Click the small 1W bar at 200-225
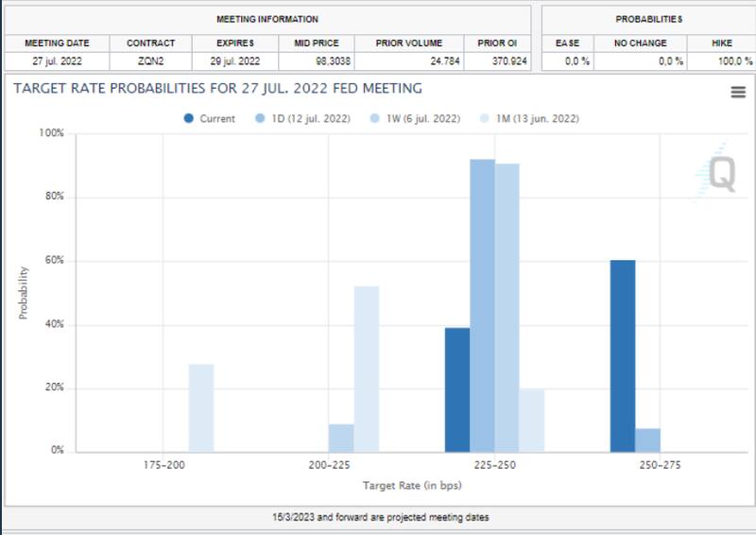 (341, 438)
